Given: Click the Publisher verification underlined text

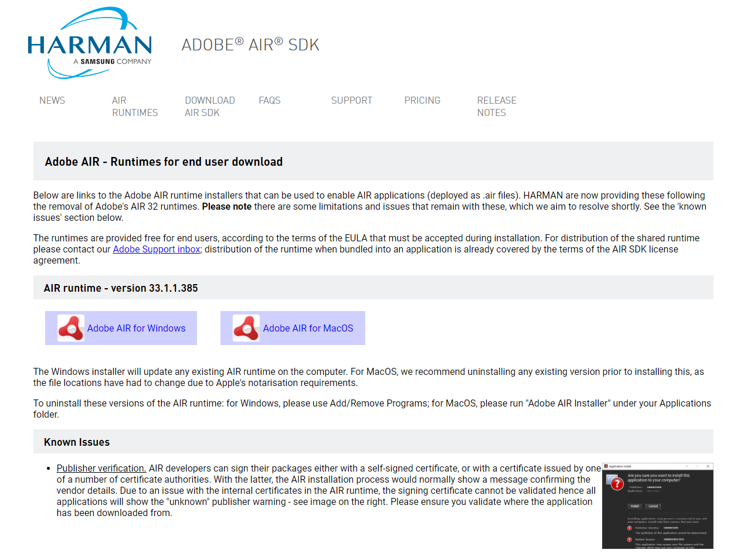Looking at the screenshot, I should pyautogui.click(x=101, y=469).
